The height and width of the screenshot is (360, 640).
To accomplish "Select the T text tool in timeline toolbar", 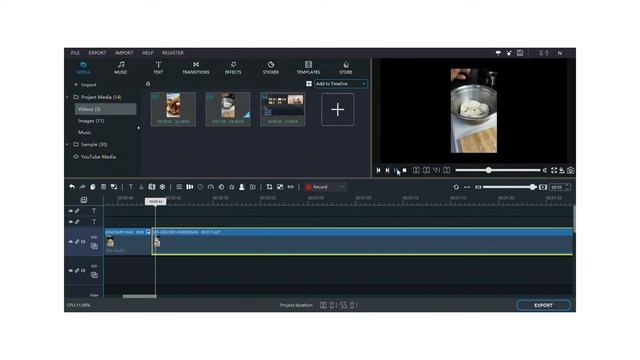I will click(131, 187).
